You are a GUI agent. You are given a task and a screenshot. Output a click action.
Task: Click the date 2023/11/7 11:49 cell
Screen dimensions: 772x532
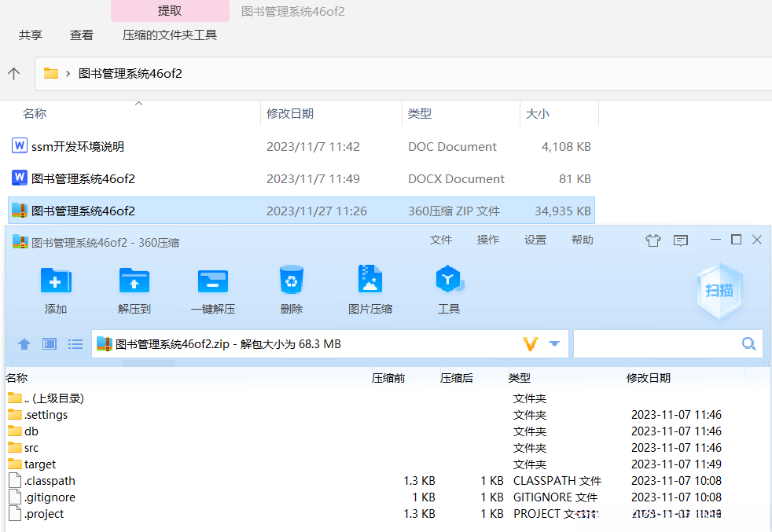pos(313,178)
